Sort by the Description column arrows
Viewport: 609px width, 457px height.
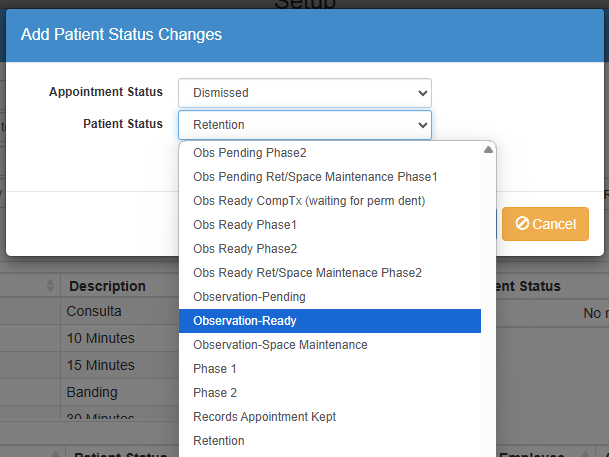[x=50, y=286]
